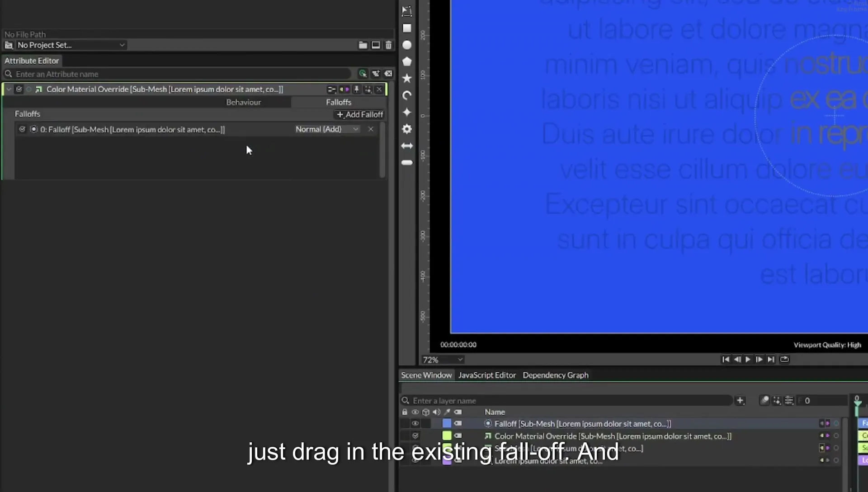Select the four-point star tool
Screen dimensions: 868x492
(x=407, y=112)
